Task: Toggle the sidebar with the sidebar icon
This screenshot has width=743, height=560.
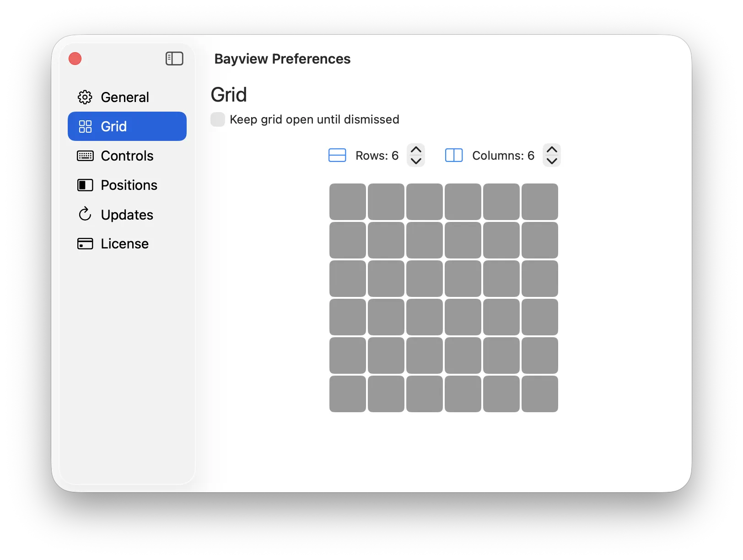Action: (x=174, y=59)
